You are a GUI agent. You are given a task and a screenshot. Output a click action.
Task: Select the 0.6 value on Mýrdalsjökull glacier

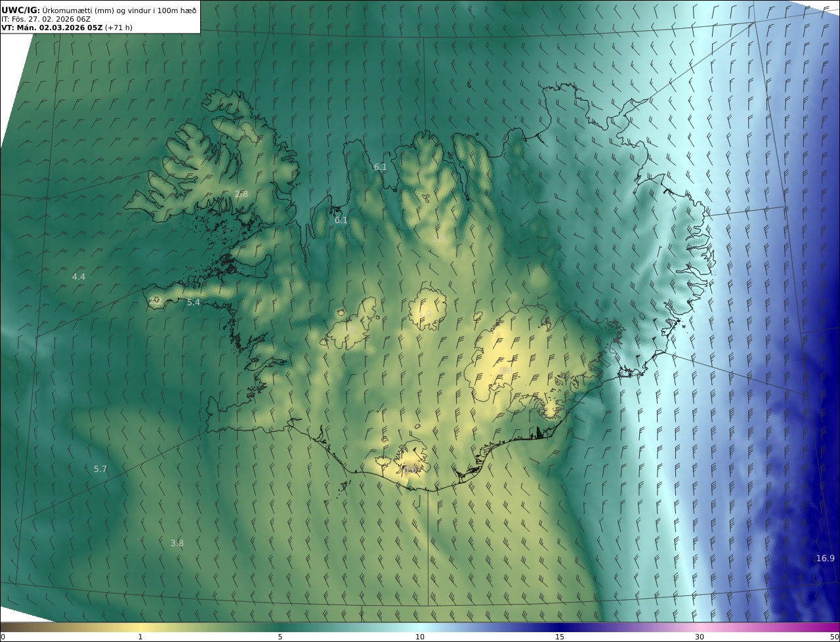tap(410, 469)
